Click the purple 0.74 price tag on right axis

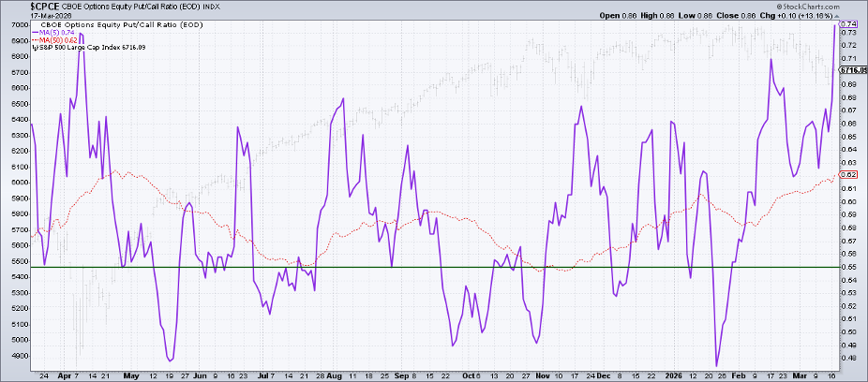[848, 24]
